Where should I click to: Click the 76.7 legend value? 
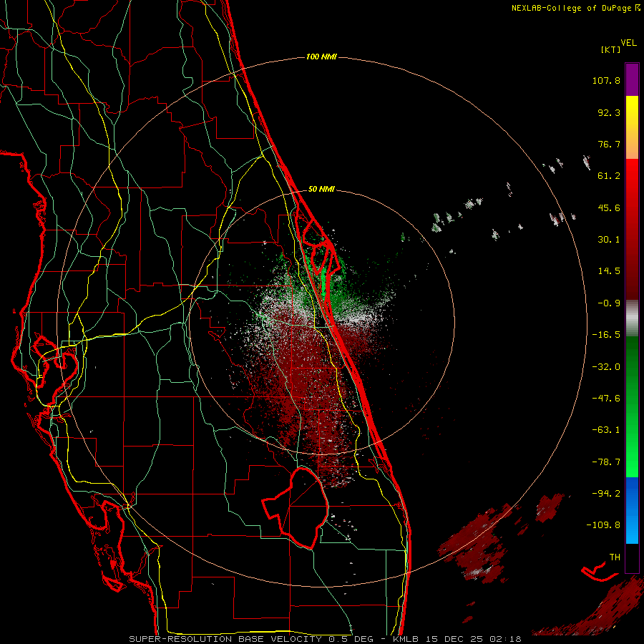point(609,144)
